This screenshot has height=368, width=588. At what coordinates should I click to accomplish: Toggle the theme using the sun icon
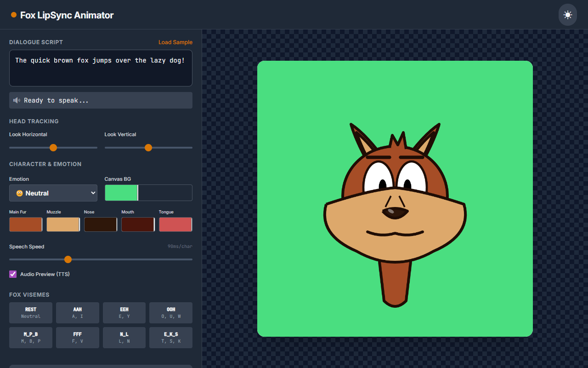567,15
